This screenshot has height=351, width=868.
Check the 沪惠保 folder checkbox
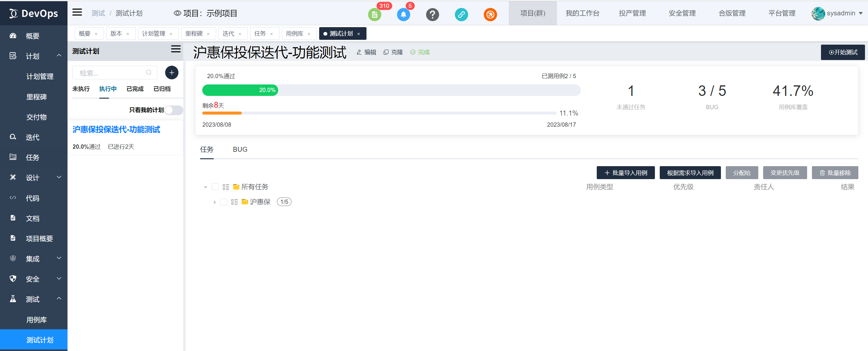pos(224,202)
